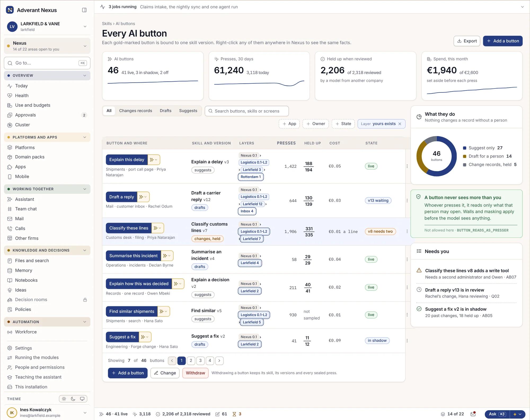This screenshot has width=530, height=420.
Task: Open the mail notification icon in status bar
Action: (x=473, y=414)
